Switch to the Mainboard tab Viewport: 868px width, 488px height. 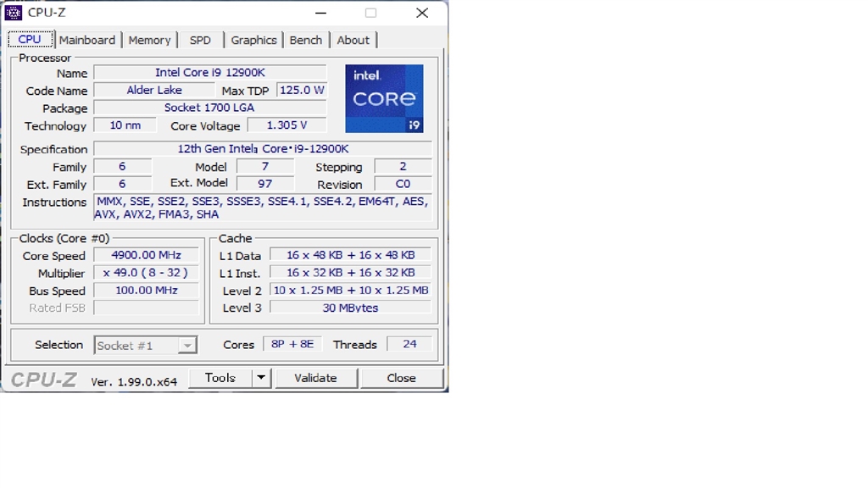pos(87,40)
